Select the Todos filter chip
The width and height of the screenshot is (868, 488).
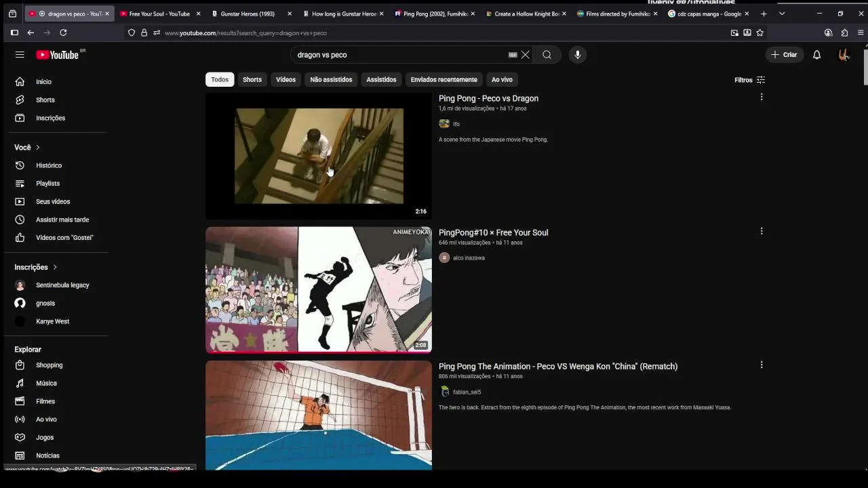click(220, 80)
